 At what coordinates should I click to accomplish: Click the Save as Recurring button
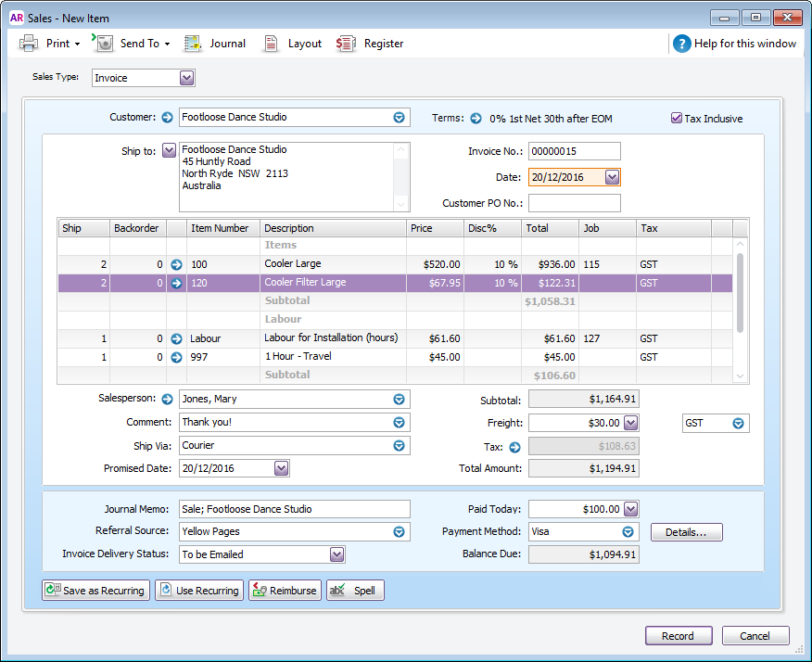(x=95, y=591)
